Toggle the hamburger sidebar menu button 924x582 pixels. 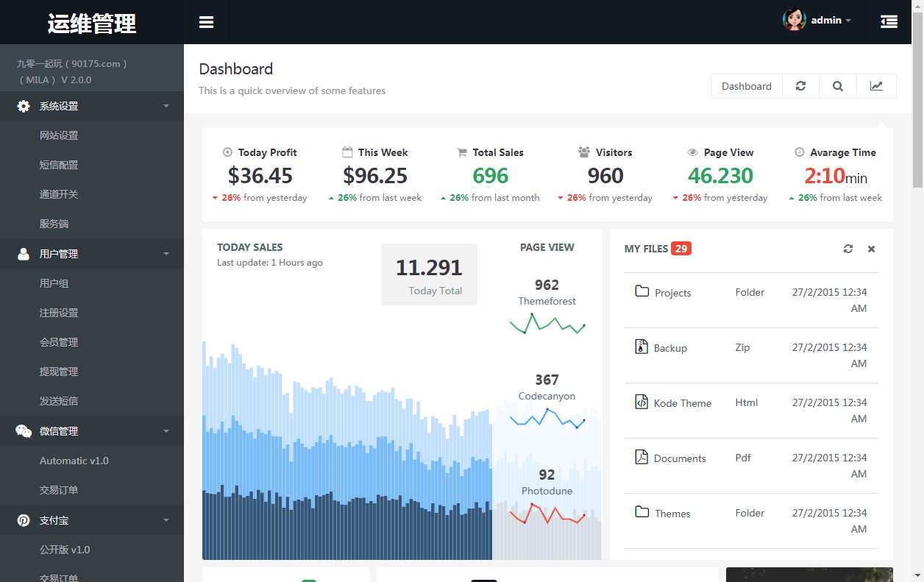click(206, 22)
